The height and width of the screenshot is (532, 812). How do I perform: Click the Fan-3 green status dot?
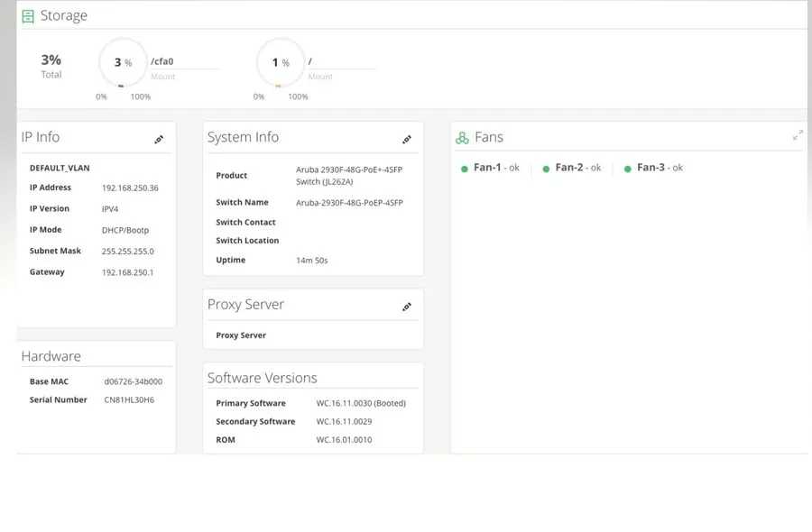[628, 169]
